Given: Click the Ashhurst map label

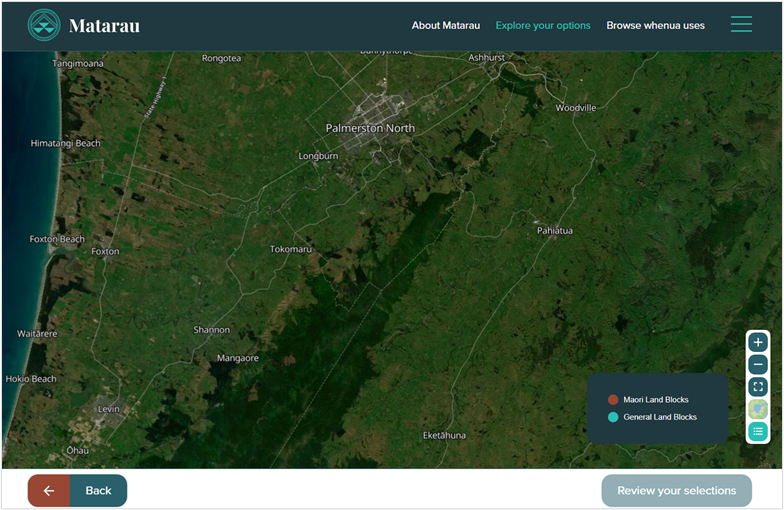Looking at the screenshot, I should pyautogui.click(x=486, y=58).
